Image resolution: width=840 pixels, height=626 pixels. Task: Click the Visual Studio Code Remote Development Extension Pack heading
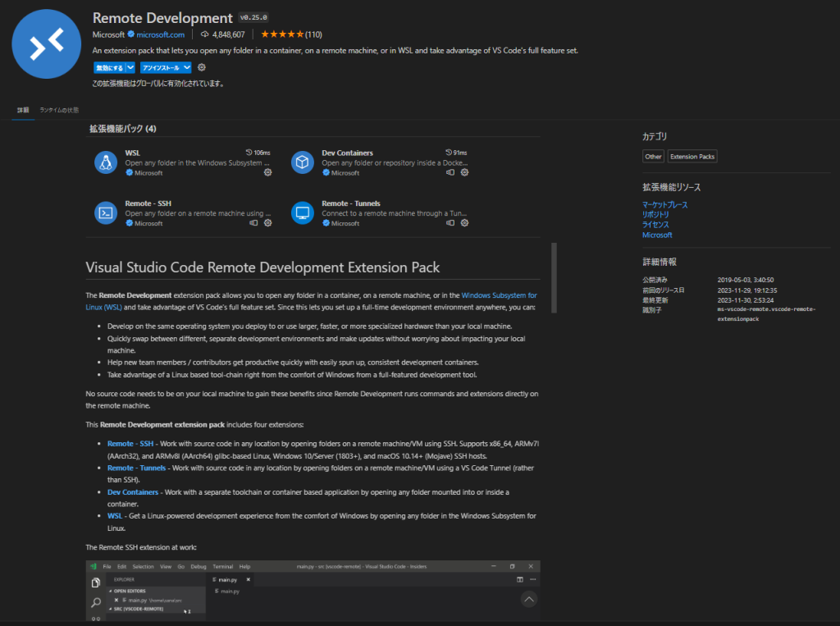[262, 267]
